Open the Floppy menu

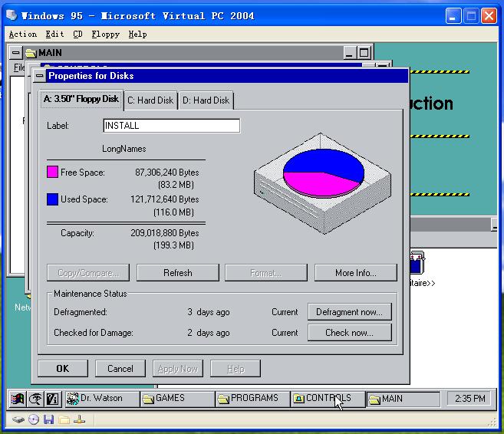coord(105,34)
